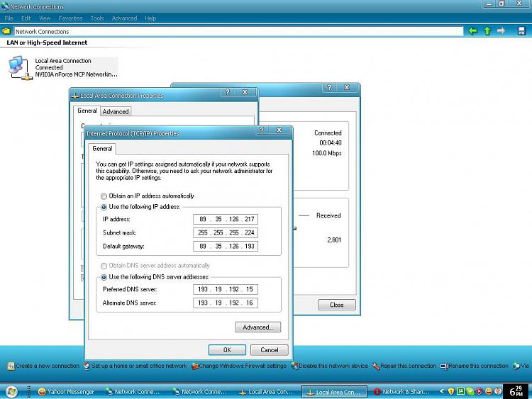Click the green Back arrow in toolbar

(x=473, y=31)
